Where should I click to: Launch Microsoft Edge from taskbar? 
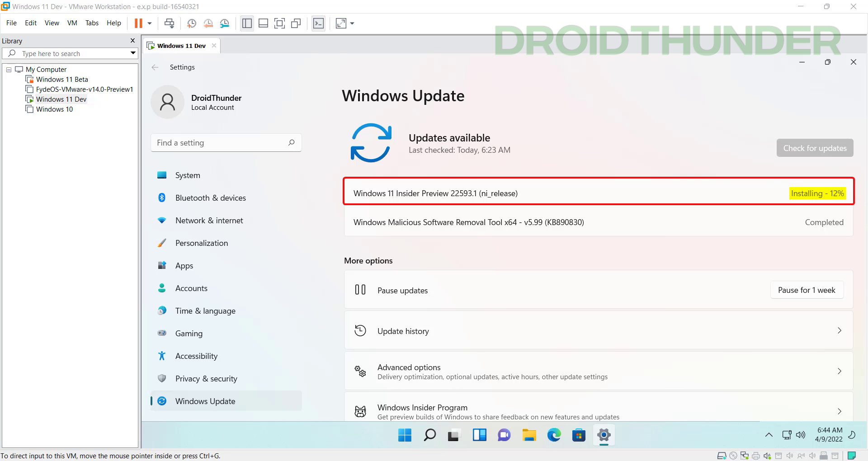click(x=554, y=435)
